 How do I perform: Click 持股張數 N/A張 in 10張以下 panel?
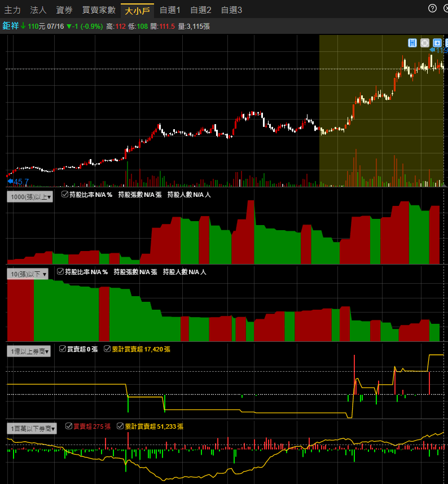[135, 272]
